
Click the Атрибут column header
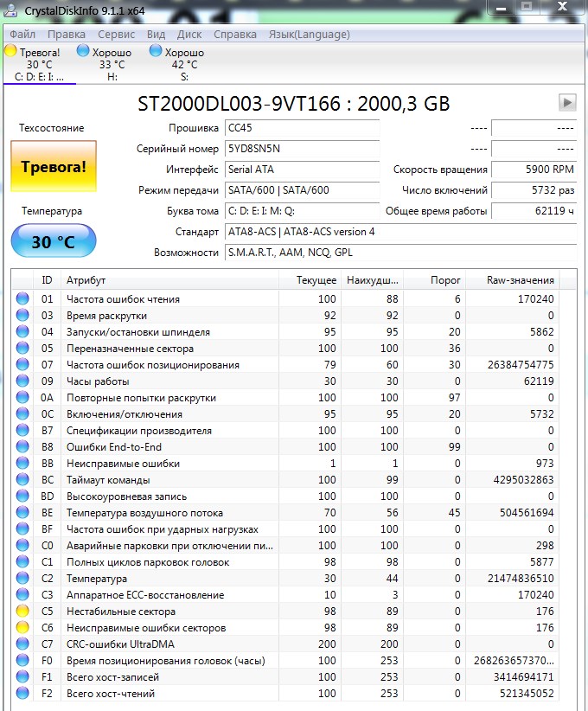pos(169,280)
